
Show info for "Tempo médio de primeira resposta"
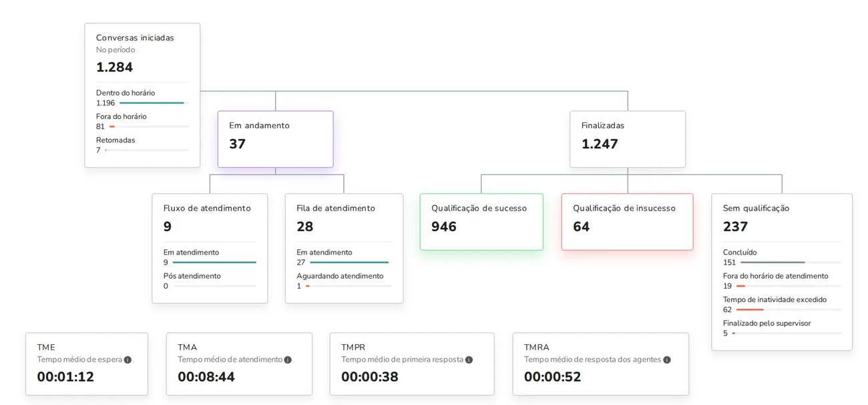click(469, 360)
